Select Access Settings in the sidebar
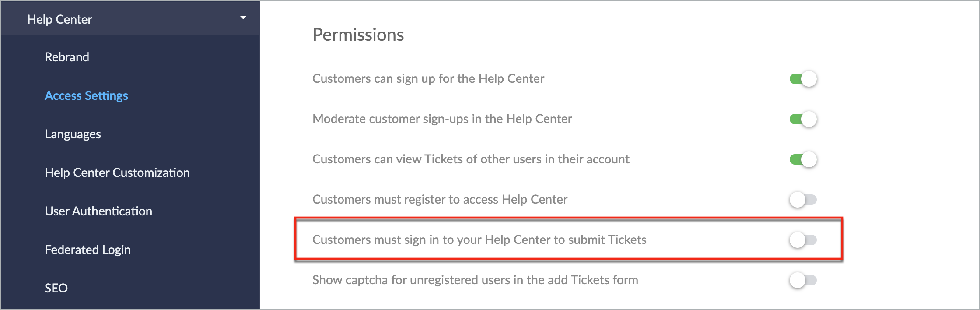980x310 pixels. (86, 95)
